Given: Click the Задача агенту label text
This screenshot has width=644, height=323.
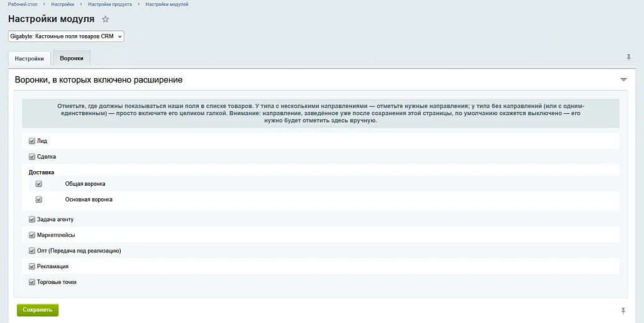Looking at the screenshot, I should [x=55, y=220].
